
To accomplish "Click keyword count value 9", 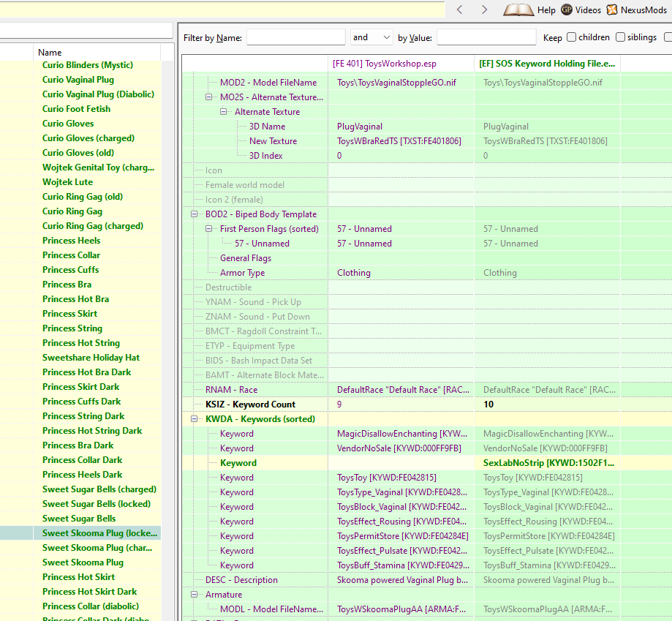I will click(339, 404).
